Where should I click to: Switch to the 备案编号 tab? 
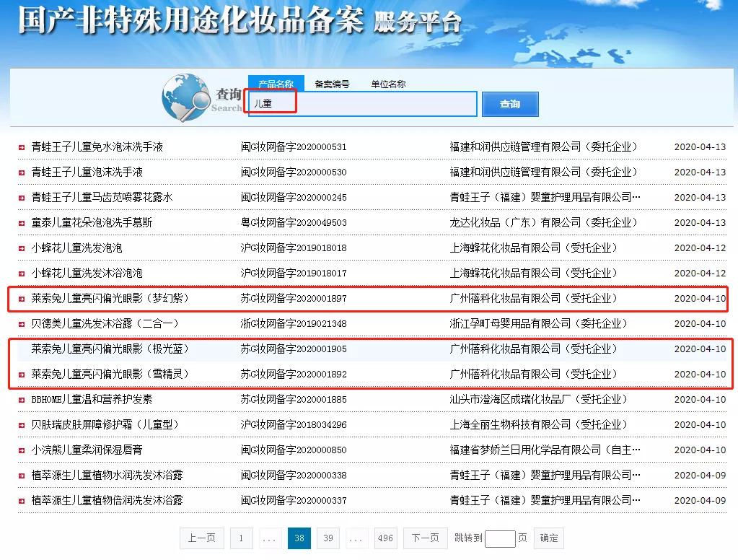[332, 84]
